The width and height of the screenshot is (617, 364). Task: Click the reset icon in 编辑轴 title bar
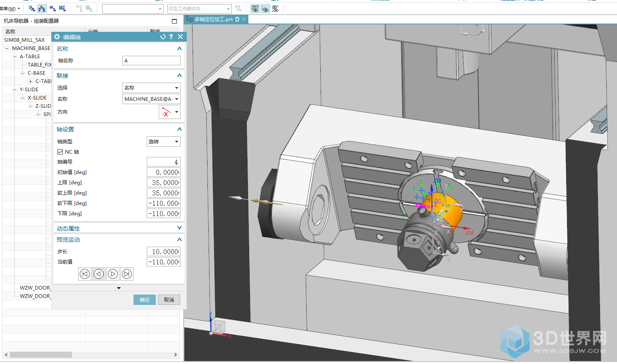pos(163,37)
